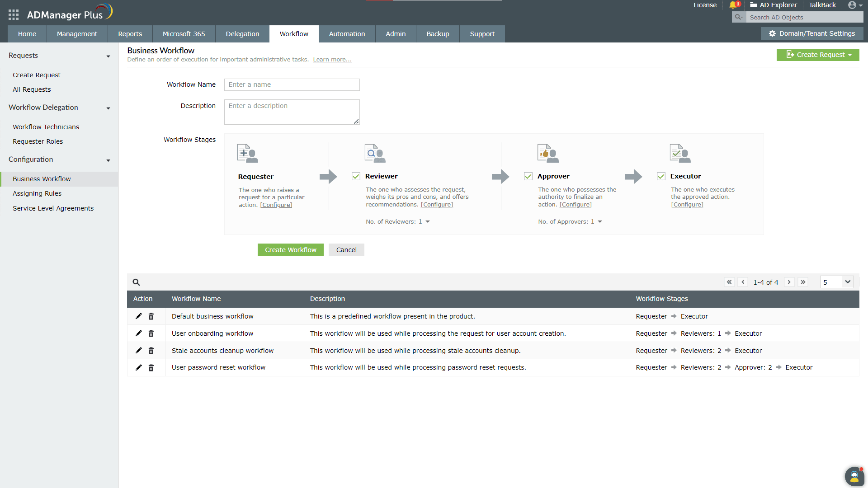Image resolution: width=868 pixels, height=488 pixels.
Task: Click the notification bell icon
Action: [x=733, y=5]
